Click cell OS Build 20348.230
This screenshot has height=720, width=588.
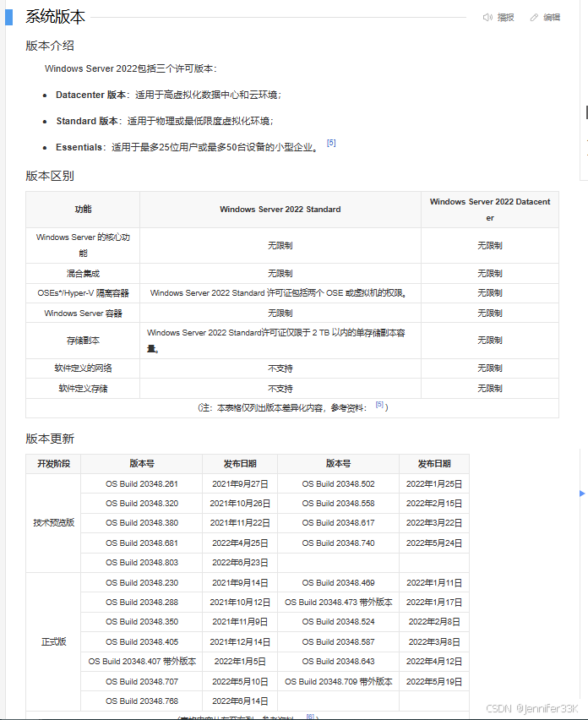tap(142, 583)
